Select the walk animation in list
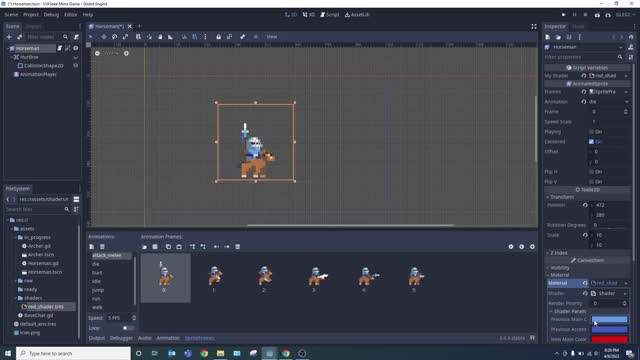Image resolution: width=640 pixels, height=360 pixels. [x=97, y=307]
